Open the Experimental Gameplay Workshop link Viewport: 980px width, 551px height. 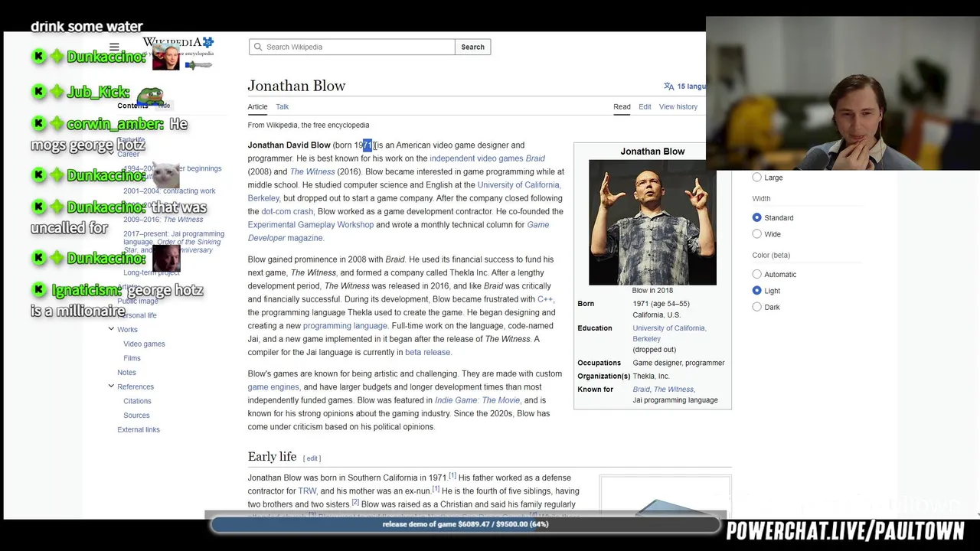pyautogui.click(x=311, y=225)
